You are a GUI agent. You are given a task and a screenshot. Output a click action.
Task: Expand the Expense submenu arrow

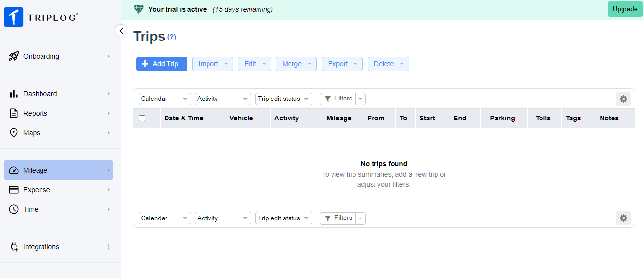tap(109, 190)
